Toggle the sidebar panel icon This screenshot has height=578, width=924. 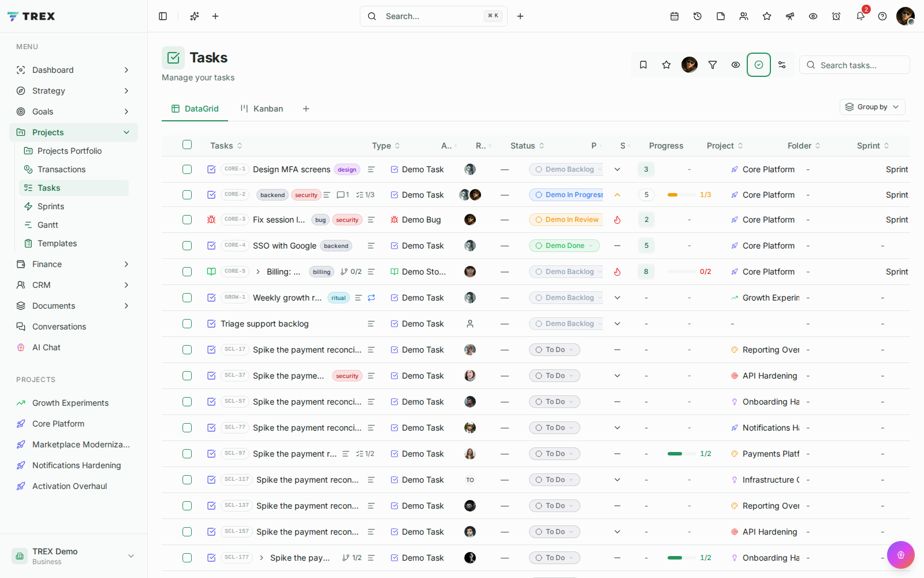pyautogui.click(x=163, y=16)
